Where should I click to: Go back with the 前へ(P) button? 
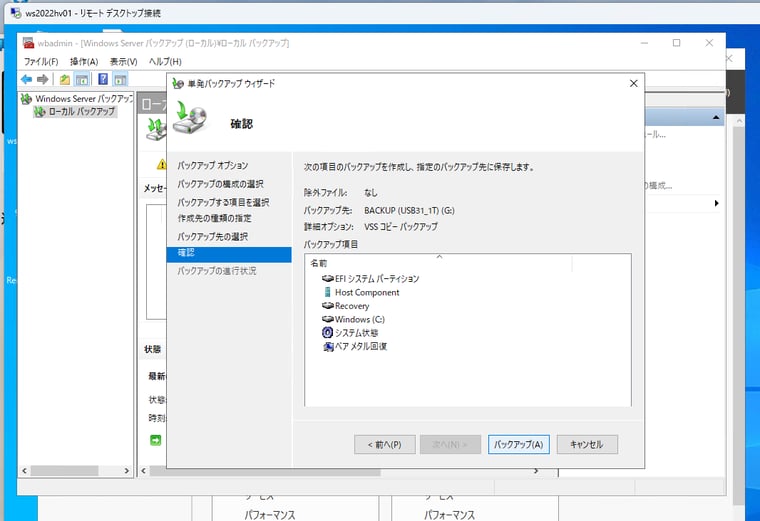pos(384,444)
